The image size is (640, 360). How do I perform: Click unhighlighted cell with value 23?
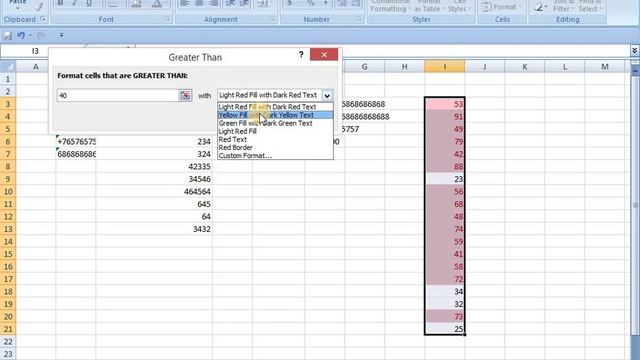pos(444,179)
